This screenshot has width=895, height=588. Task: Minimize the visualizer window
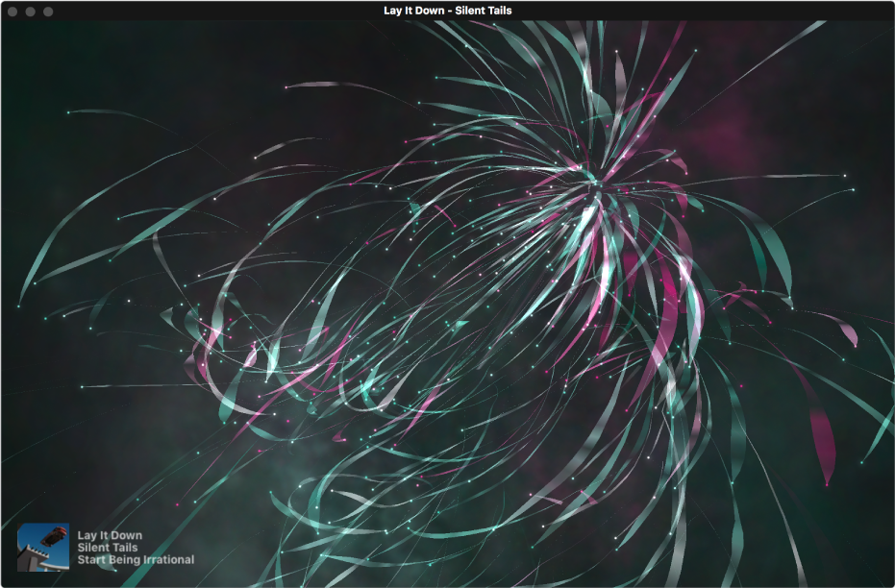pyautogui.click(x=30, y=12)
